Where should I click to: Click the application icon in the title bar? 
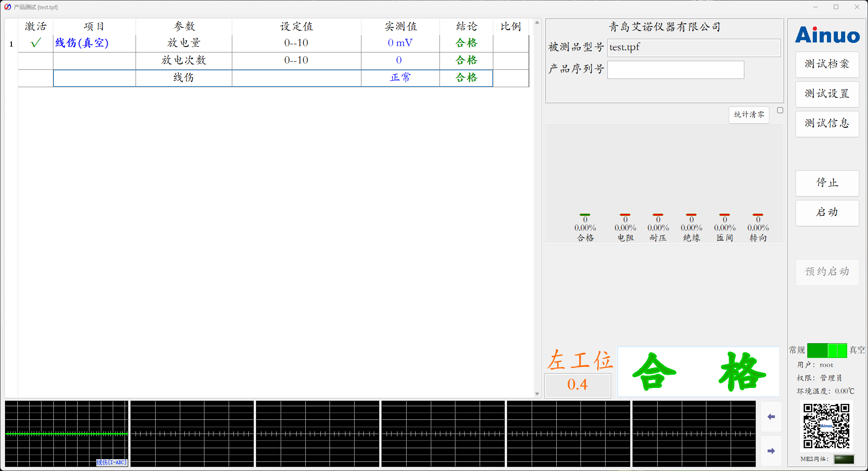[6, 7]
